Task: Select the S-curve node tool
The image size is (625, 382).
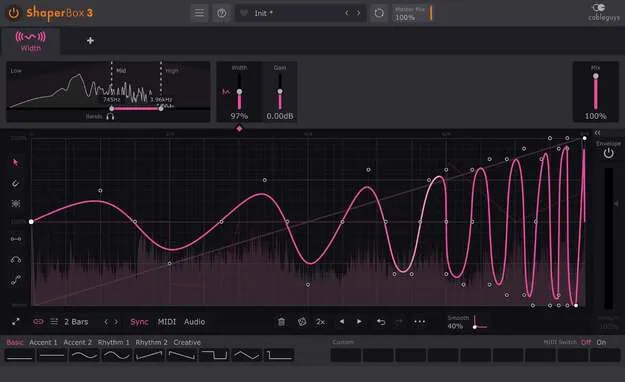Action: click(x=16, y=280)
